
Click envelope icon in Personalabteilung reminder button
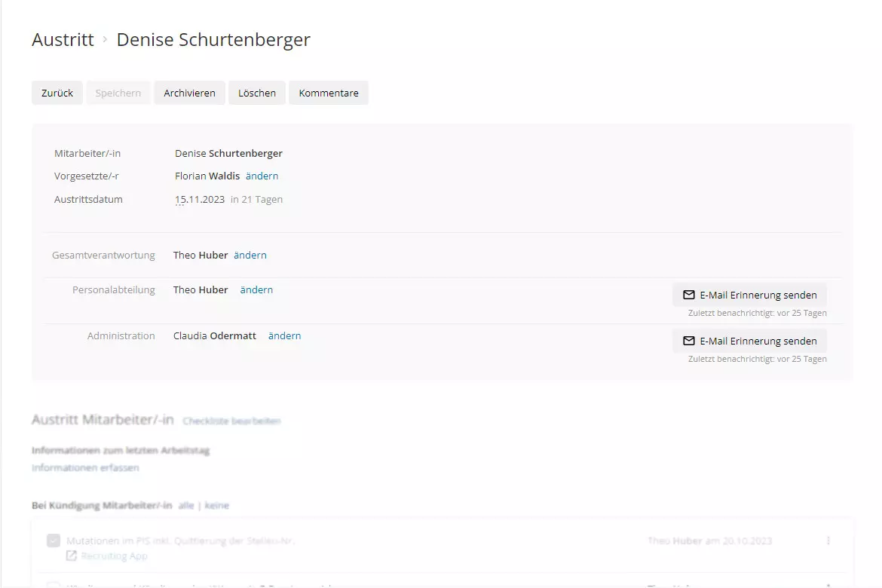click(688, 295)
